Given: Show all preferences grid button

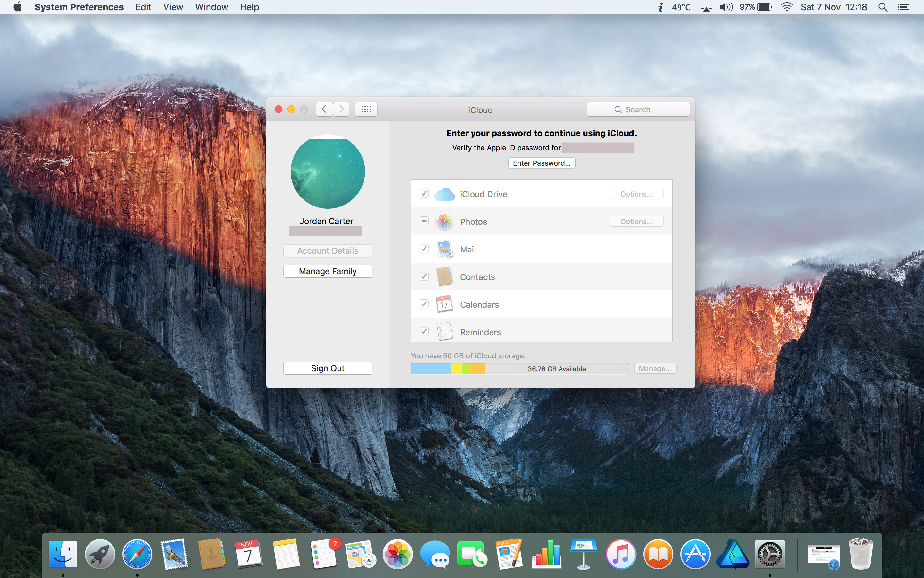Looking at the screenshot, I should (366, 109).
